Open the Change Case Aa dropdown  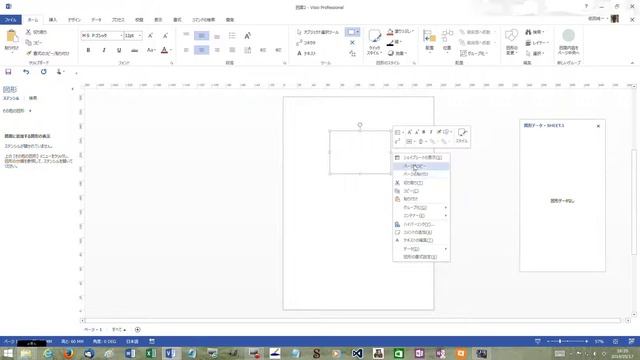coord(151,50)
